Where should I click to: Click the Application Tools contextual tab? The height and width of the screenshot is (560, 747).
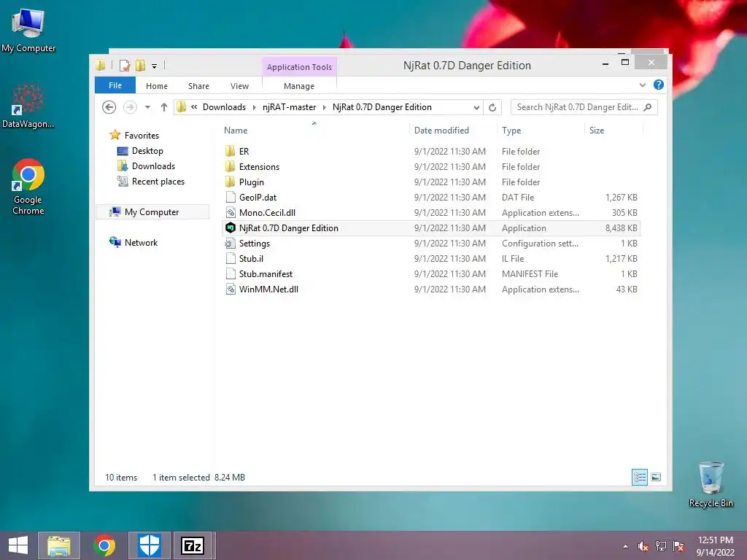(x=299, y=67)
